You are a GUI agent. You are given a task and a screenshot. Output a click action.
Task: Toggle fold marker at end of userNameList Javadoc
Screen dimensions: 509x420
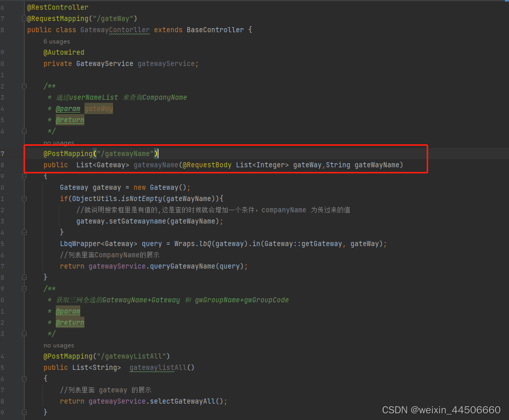[x=24, y=131]
